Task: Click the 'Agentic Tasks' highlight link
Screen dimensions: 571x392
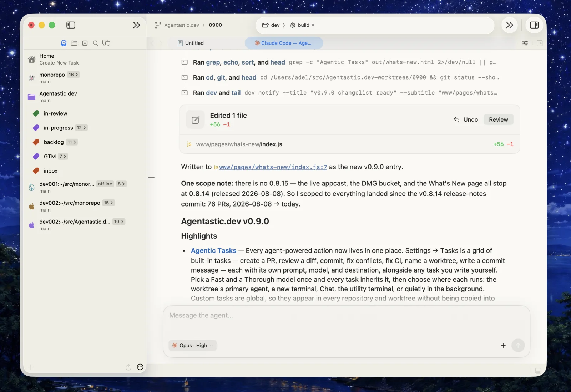Action: coord(213,251)
